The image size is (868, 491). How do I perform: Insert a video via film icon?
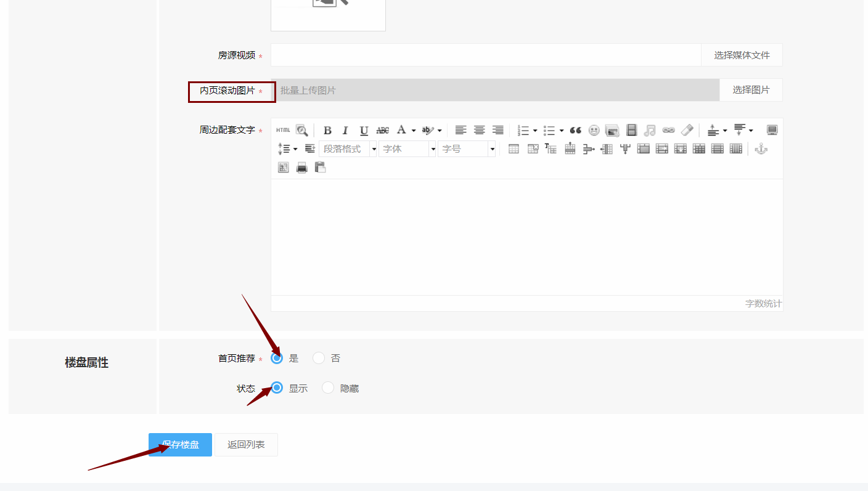coord(631,130)
